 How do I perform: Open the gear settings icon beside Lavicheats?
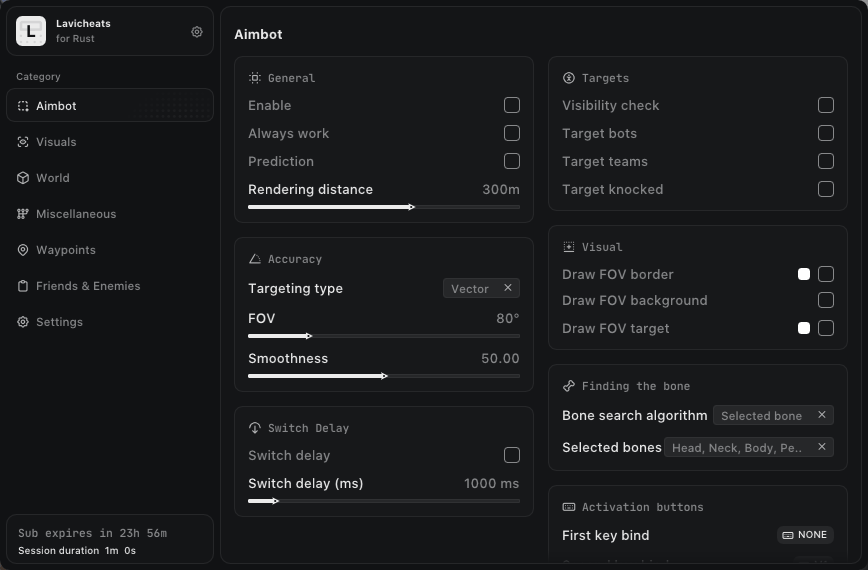tap(197, 32)
